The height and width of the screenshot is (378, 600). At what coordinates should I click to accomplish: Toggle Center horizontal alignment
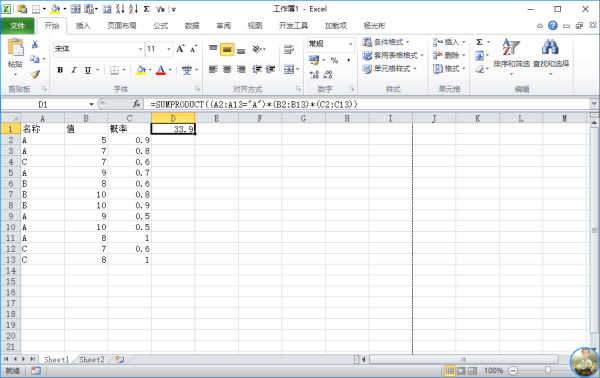[x=227, y=69]
